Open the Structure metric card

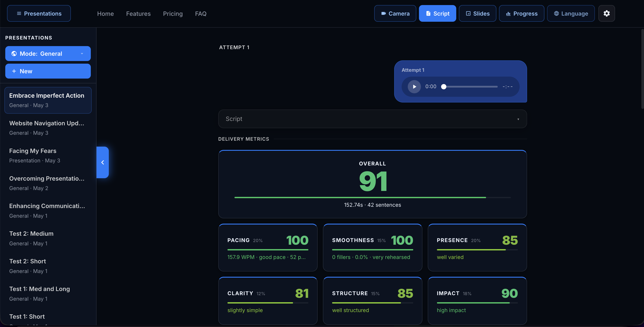click(x=372, y=301)
